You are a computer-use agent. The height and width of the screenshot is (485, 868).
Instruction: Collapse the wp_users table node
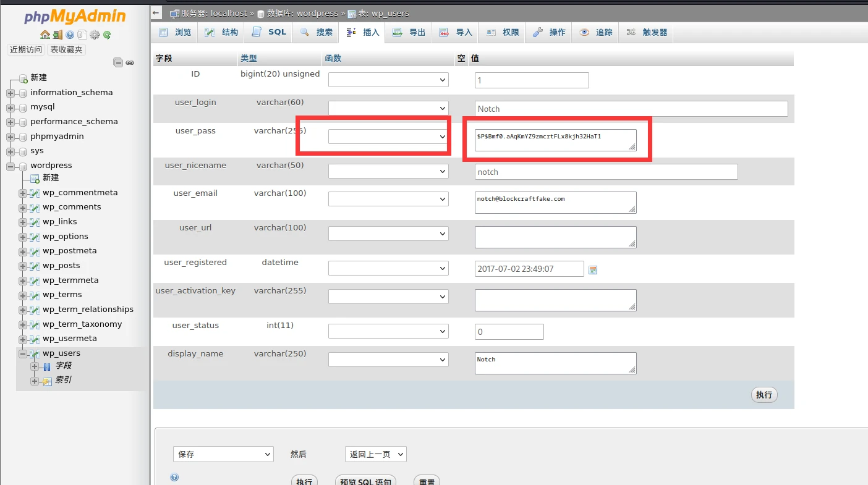[x=23, y=354]
